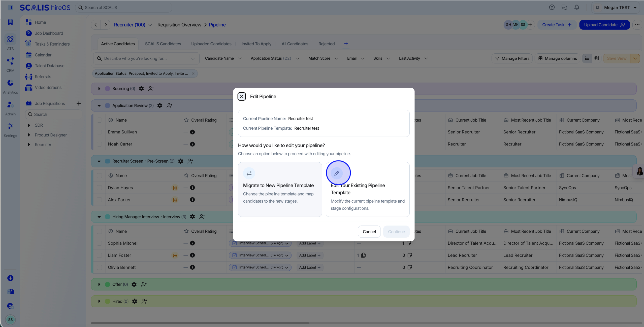The image size is (644, 327).
Task: Open Sourcing stage settings gear
Action: pyautogui.click(x=141, y=89)
